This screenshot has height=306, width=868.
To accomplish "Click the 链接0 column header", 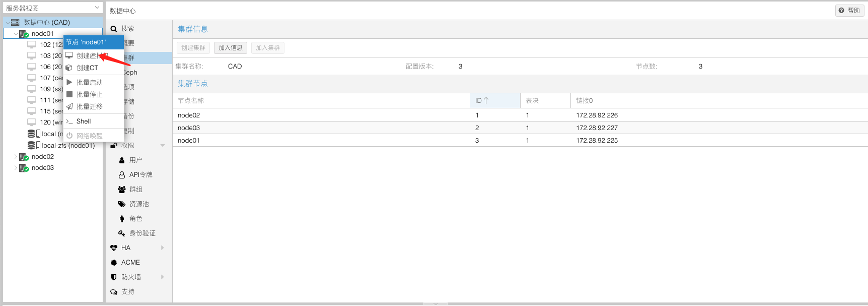I will click(719, 101).
